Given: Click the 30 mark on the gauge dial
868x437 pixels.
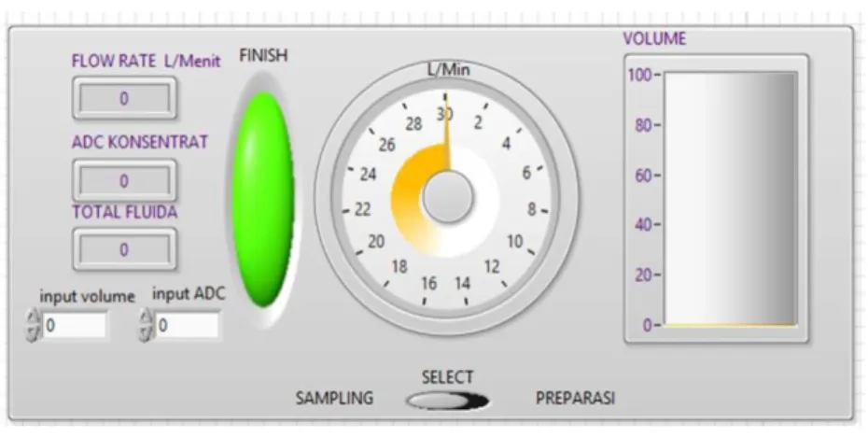Looking at the screenshot, I should [445, 114].
